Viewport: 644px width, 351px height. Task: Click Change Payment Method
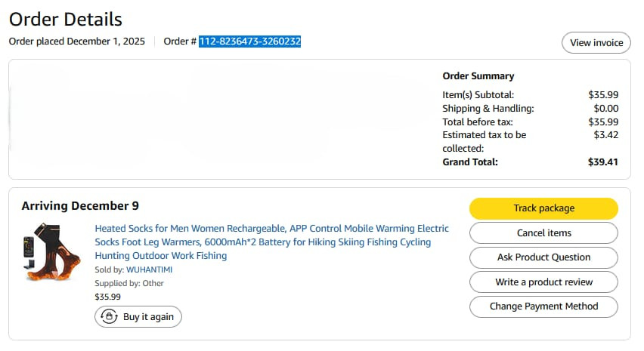coord(543,306)
